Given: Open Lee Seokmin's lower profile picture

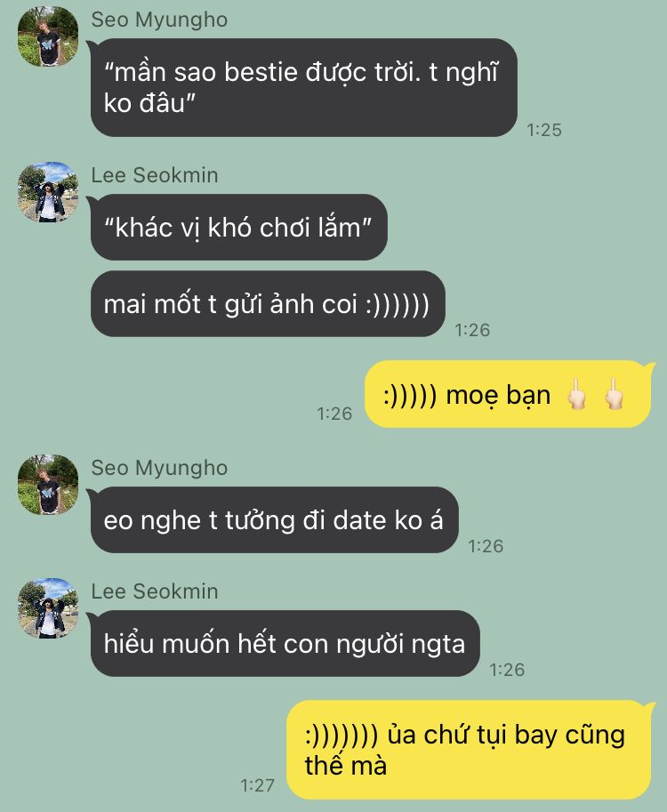Looking at the screenshot, I should coord(48,608).
